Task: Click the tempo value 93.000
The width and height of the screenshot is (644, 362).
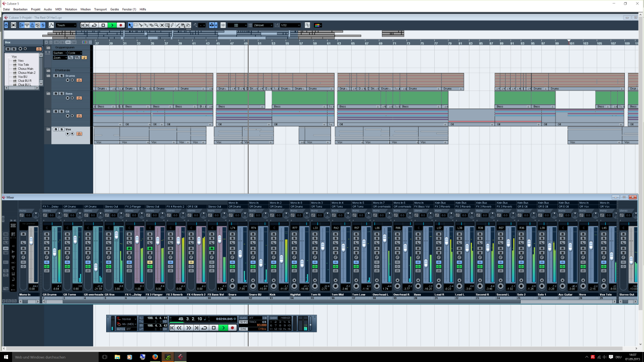Action: (262, 325)
